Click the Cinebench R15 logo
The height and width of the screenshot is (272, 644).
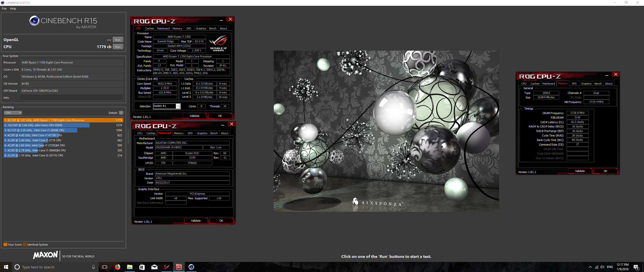click(x=63, y=22)
